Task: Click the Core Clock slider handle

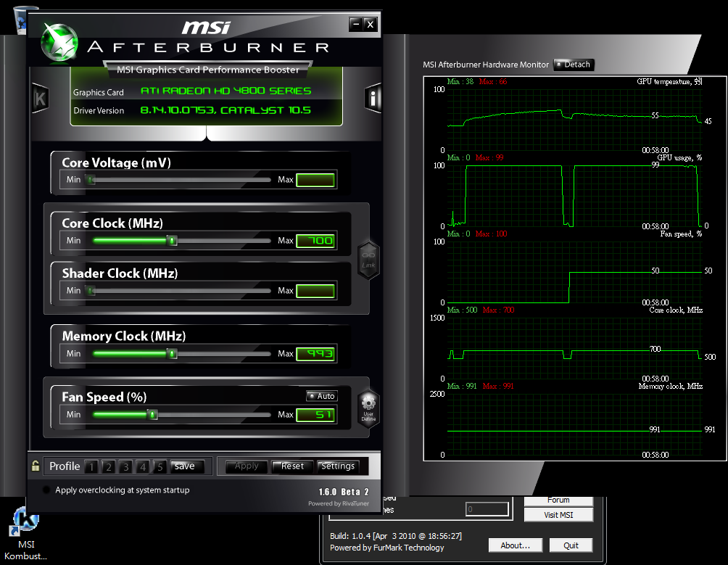Action: pyautogui.click(x=173, y=241)
